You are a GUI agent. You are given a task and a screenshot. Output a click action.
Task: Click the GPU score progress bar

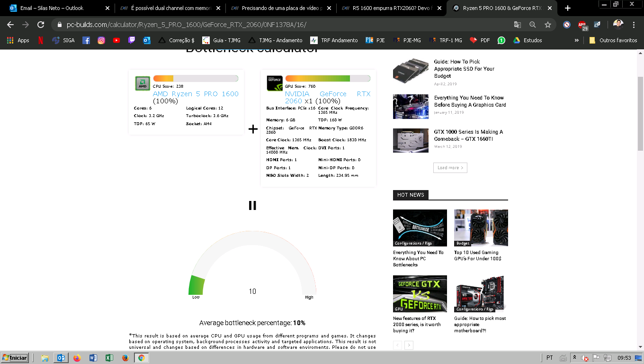tap(328, 78)
